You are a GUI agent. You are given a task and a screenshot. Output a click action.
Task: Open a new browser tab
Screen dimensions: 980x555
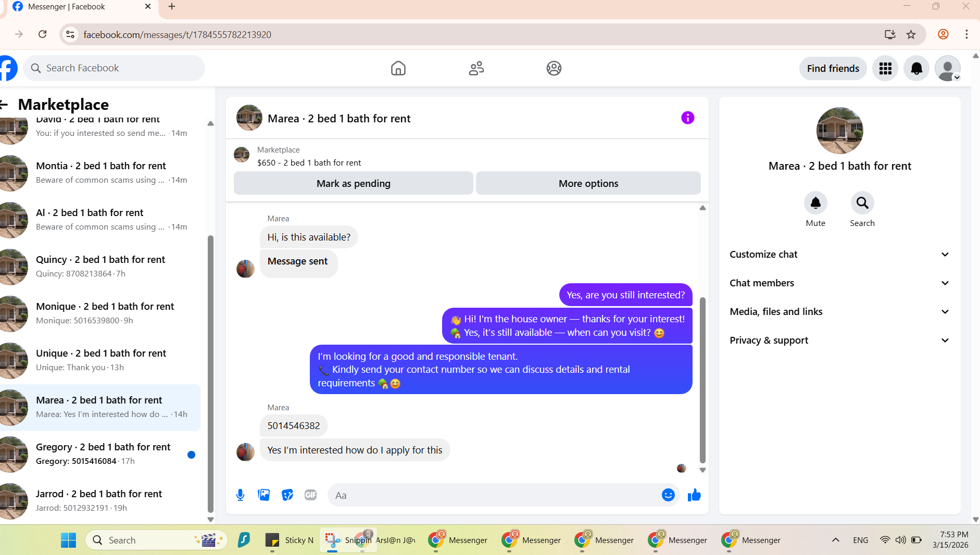click(172, 7)
